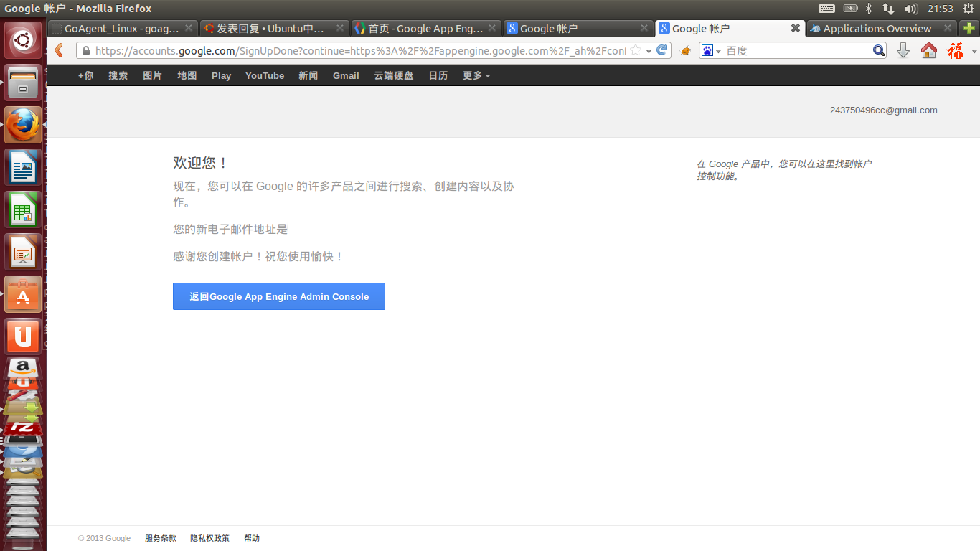
Task: Click the orange fox icon beside URL bar
Action: pos(685,51)
